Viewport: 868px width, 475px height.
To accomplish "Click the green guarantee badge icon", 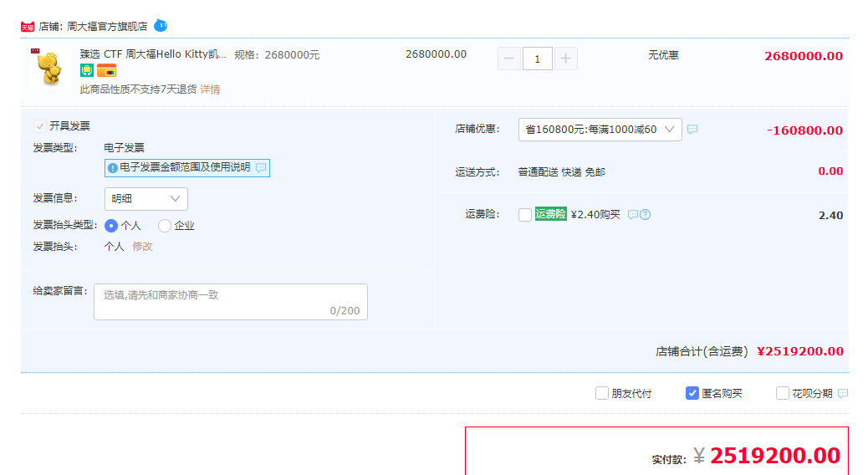I will pos(87,70).
